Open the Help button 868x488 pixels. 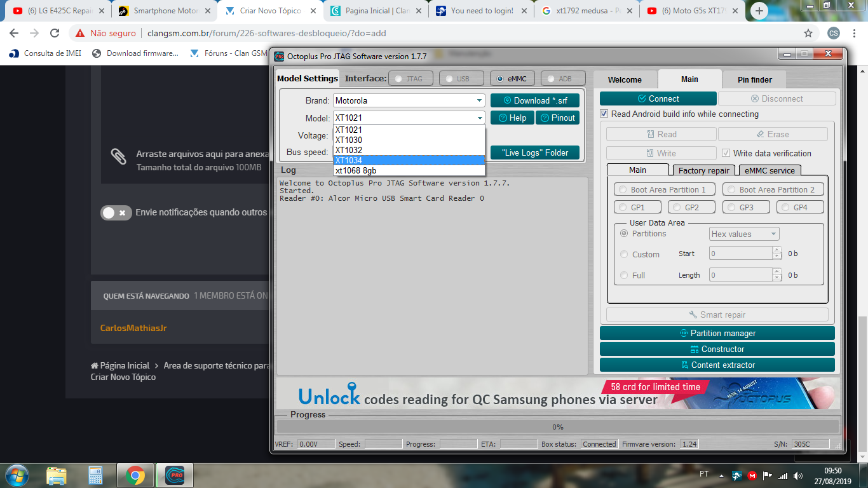point(512,118)
